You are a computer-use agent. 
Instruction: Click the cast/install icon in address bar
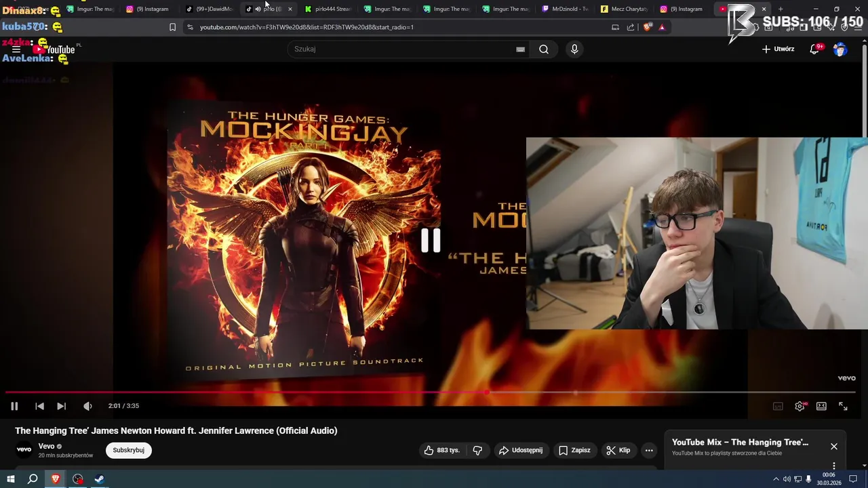(615, 27)
